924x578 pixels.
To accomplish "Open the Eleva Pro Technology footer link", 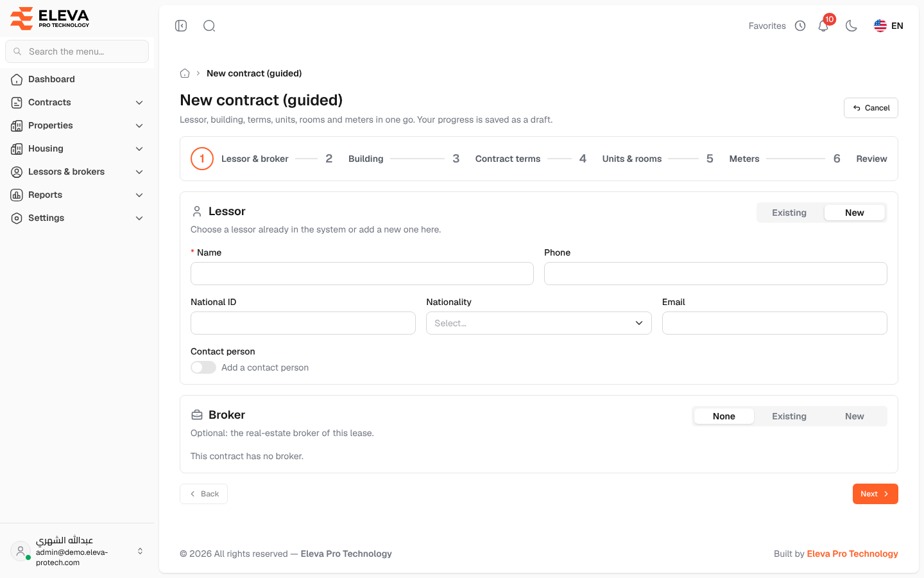I will 852,554.
